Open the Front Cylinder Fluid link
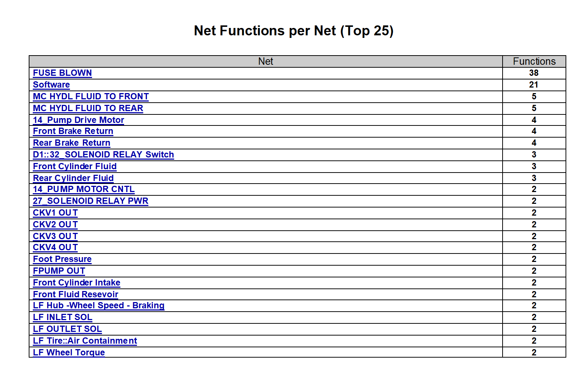The width and height of the screenshot is (588, 383). (x=75, y=166)
